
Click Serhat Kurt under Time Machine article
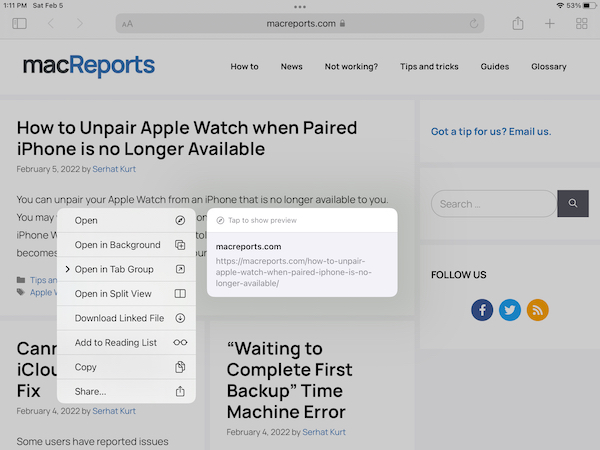click(x=324, y=432)
